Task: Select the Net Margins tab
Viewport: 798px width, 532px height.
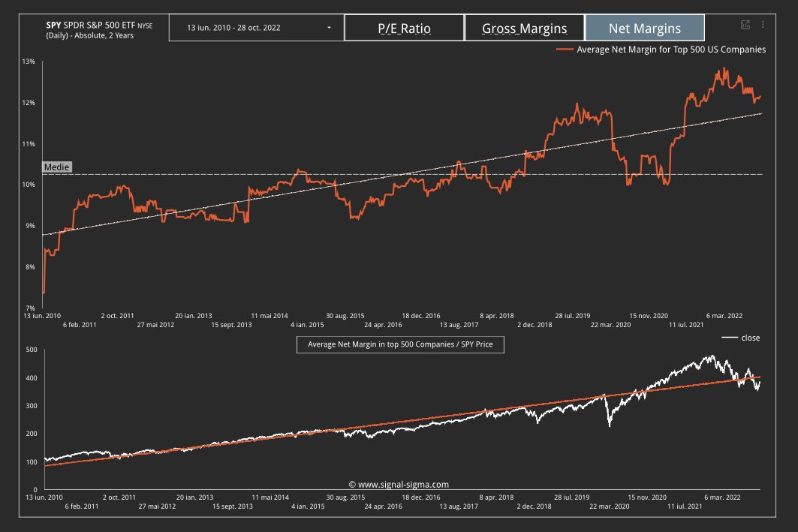Action: (x=647, y=28)
